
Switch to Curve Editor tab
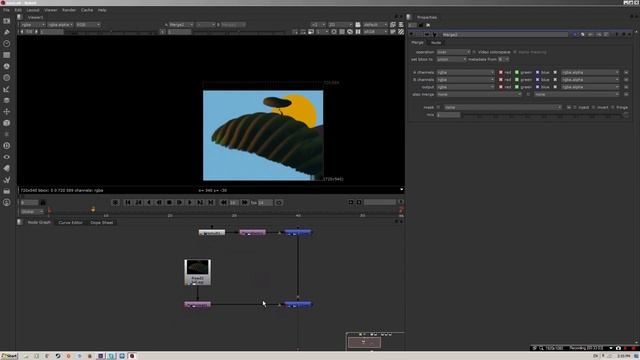70,223
